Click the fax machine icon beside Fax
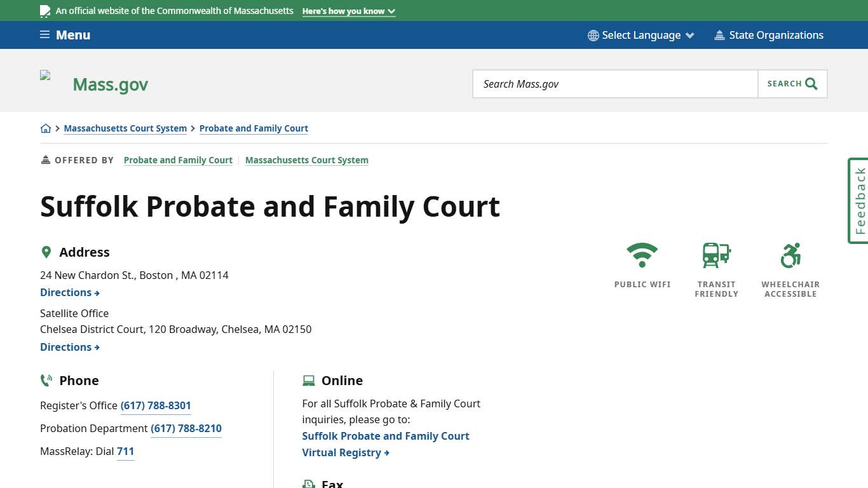Viewport: 868px width, 488px height. (x=308, y=483)
